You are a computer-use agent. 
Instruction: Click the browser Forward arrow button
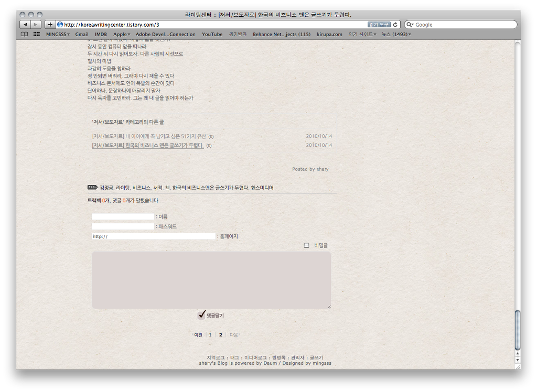tap(35, 25)
